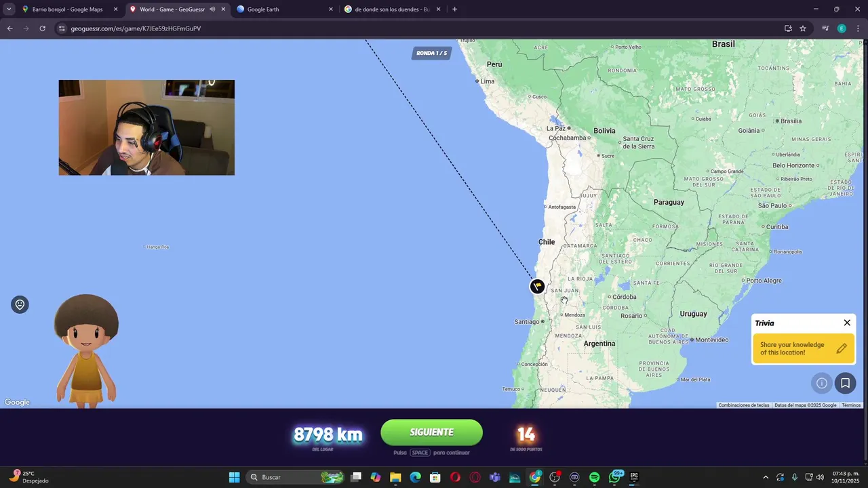The image size is (868, 488).
Task: Open the Windows Start menu
Action: tap(234, 477)
